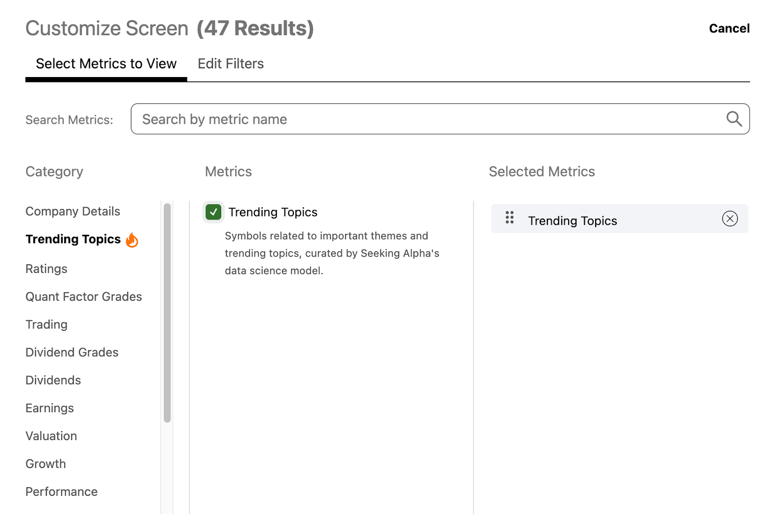Remove Trending Topics from selected metrics
The width and height of the screenshot is (771, 532).
click(x=730, y=219)
